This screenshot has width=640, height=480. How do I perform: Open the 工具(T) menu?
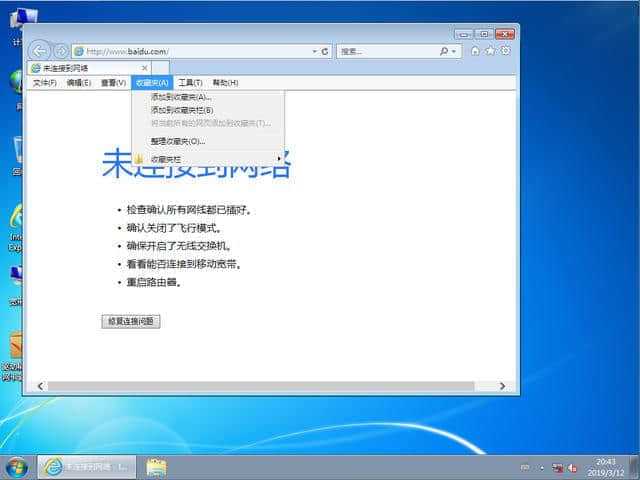coord(190,83)
